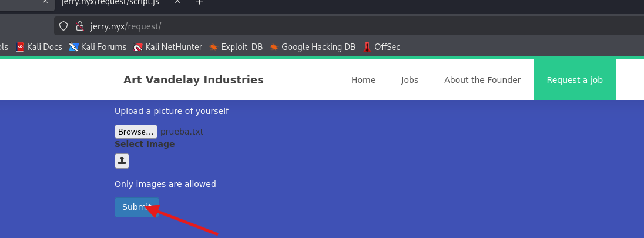
Task: Focus the URL address bar
Action: point(353,26)
